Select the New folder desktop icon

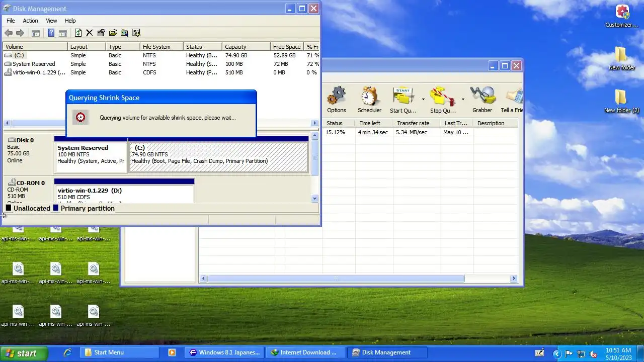[x=622, y=58]
